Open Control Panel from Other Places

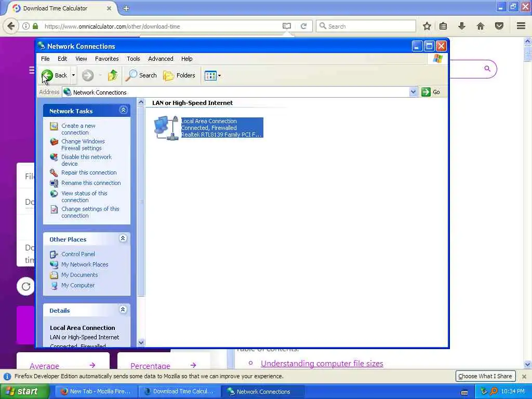click(x=78, y=254)
